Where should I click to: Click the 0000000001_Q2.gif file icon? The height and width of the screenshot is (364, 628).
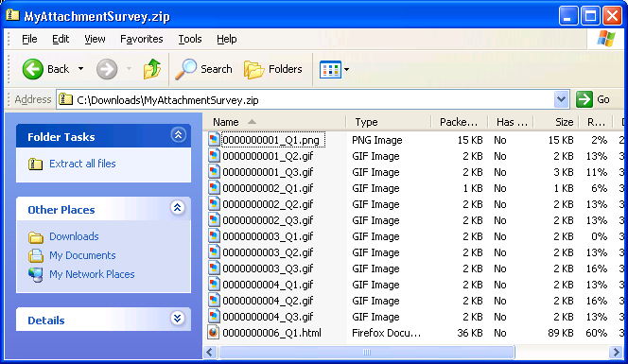coord(214,156)
